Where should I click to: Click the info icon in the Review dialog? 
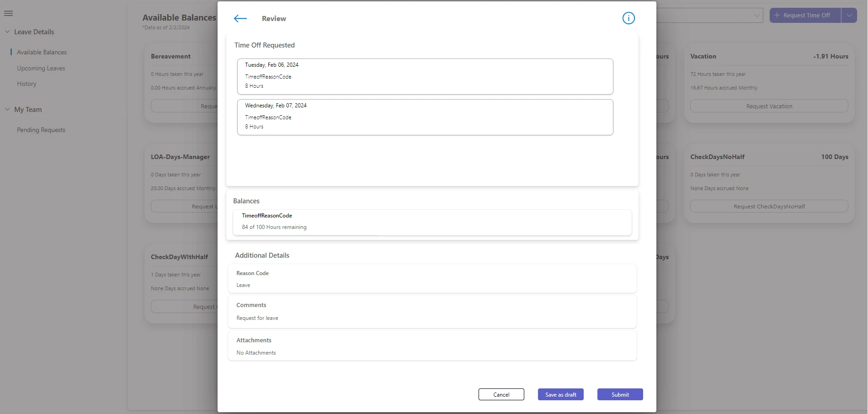pos(628,18)
